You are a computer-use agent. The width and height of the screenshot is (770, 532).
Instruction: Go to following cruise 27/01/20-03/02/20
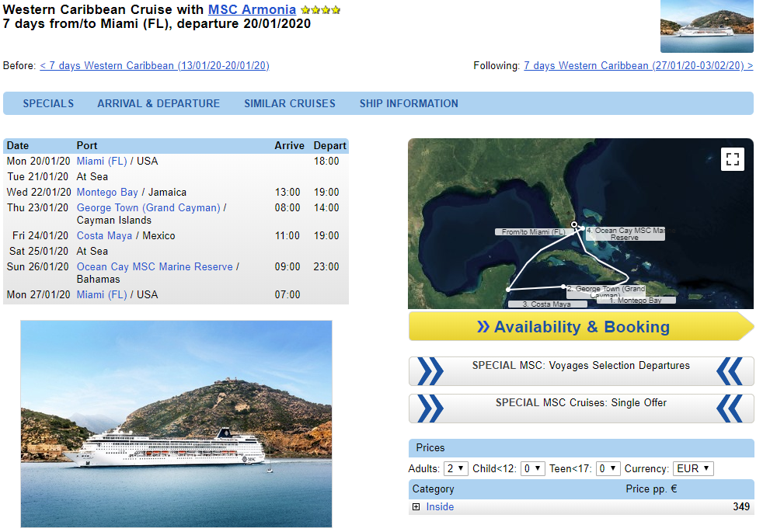point(638,66)
